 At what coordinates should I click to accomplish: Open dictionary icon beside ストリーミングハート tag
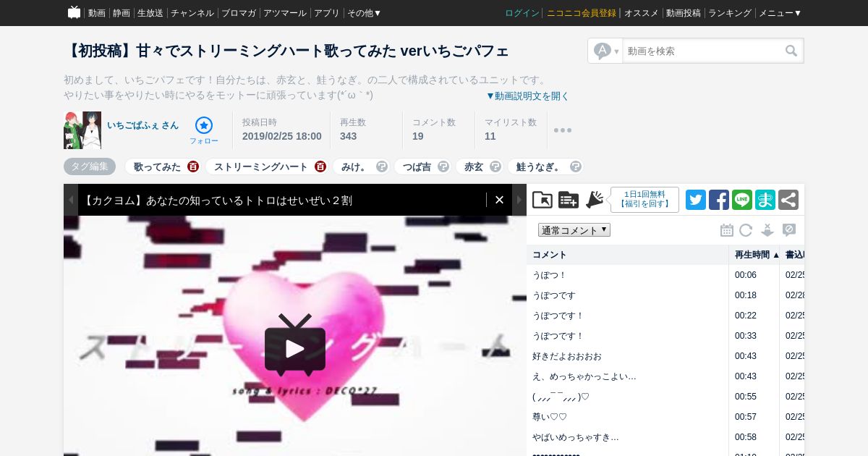(x=320, y=166)
